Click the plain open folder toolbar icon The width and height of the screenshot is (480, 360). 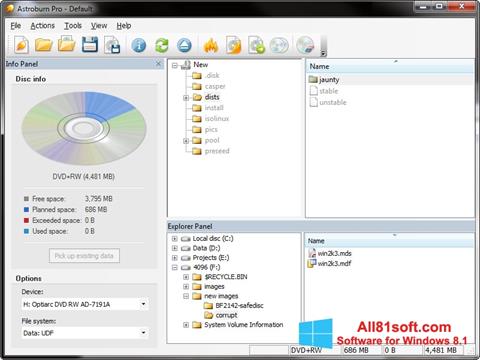click(x=44, y=45)
